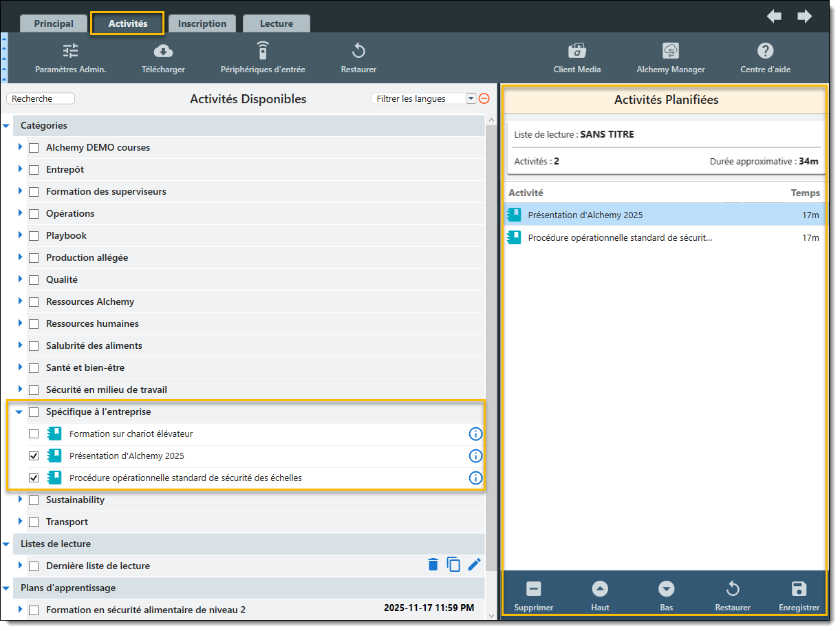Image resolution: width=840 pixels, height=631 pixels.
Task: Click the Recherche search field
Action: [41, 99]
